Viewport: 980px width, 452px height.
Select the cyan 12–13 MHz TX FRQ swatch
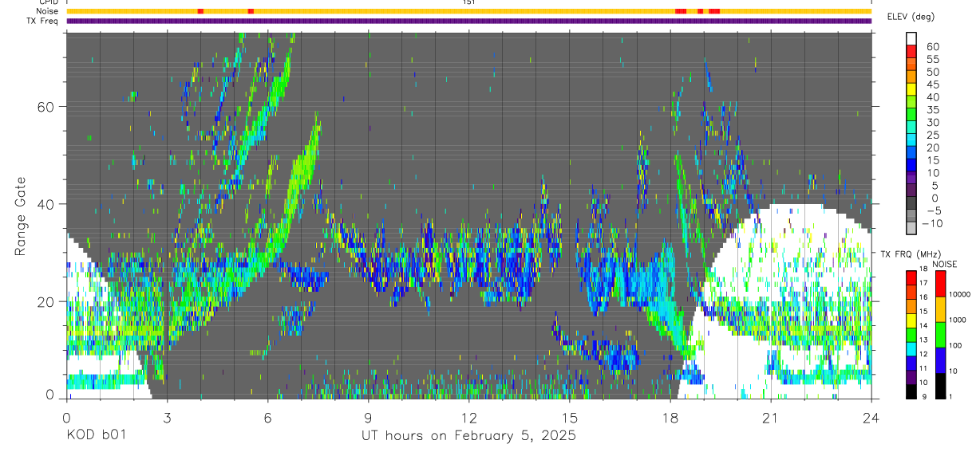click(911, 348)
